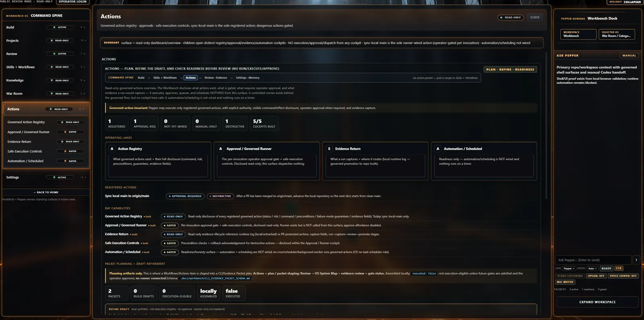Click the 5/5 Cockpits Built stat tile
This screenshot has width=644, height=320.
pyautogui.click(x=264, y=123)
